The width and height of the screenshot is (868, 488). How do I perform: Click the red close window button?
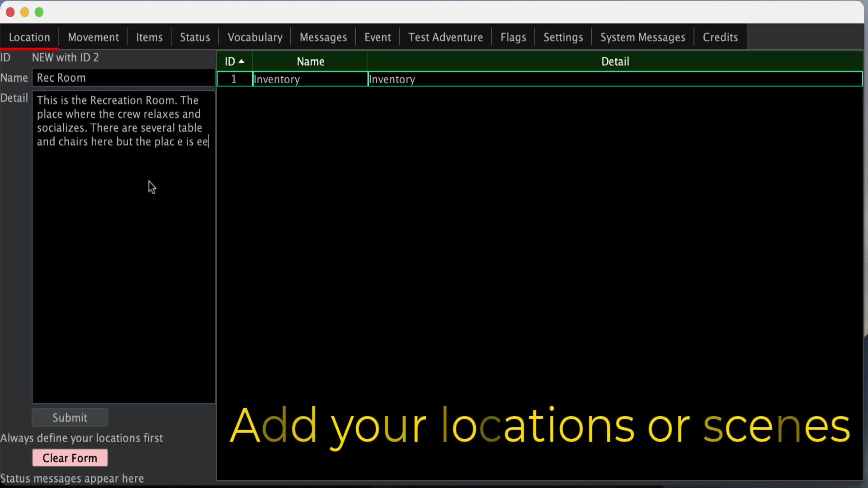click(x=10, y=12)
